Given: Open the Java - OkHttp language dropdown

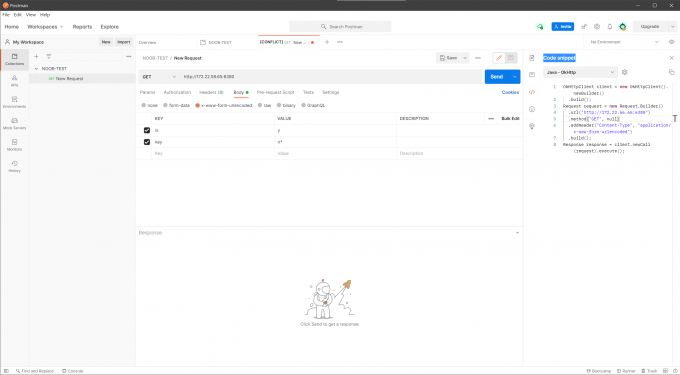Looking at the screenshot, I should click(x=580, y=72).
